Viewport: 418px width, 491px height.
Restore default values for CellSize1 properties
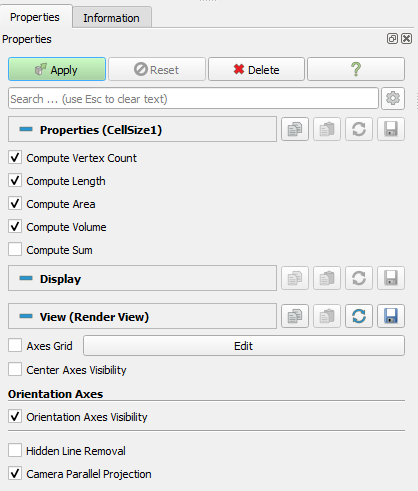click(x=359, y=129)
